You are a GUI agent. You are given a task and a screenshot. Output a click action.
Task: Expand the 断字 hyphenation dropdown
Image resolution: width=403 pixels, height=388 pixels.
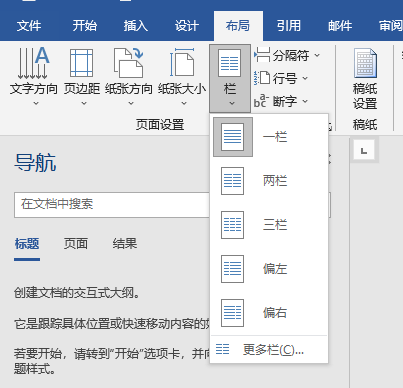(x=281, y=101)
